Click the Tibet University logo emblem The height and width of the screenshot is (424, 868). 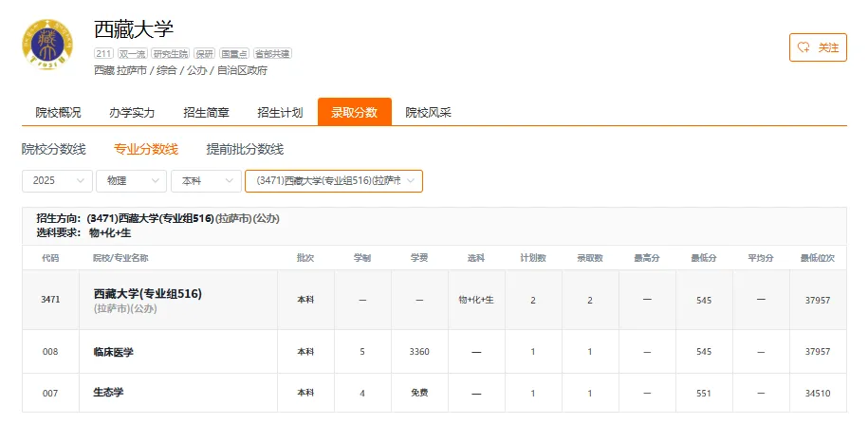click(x=47, y=45)
